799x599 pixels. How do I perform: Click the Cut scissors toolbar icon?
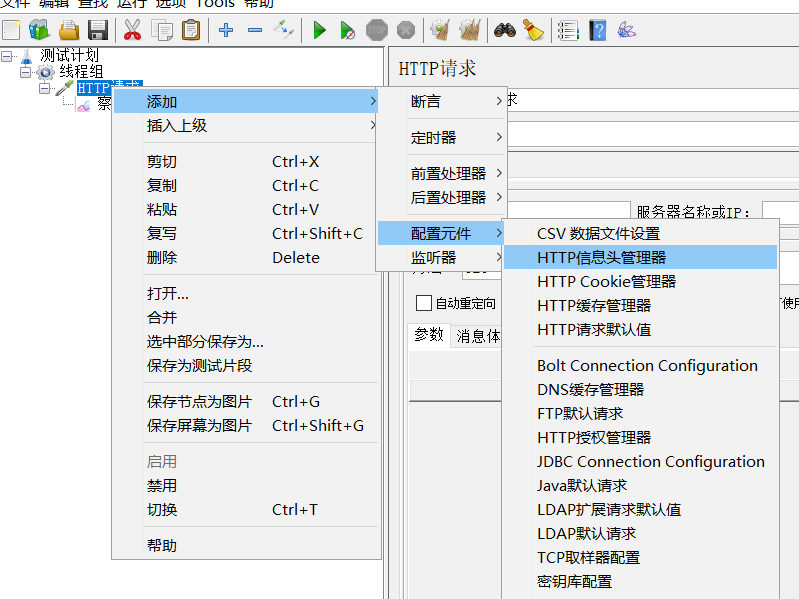[132, 30]
